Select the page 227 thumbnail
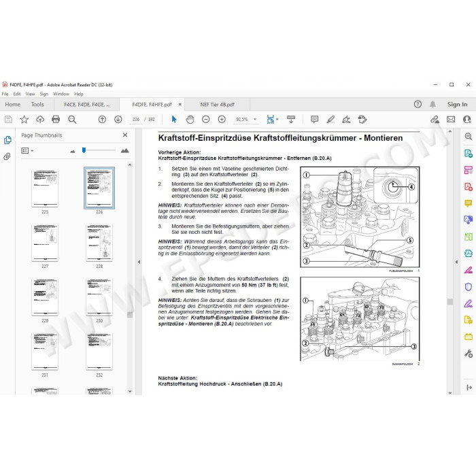The width and height of the screenshot is (476, 476). (x=45, y=242)
